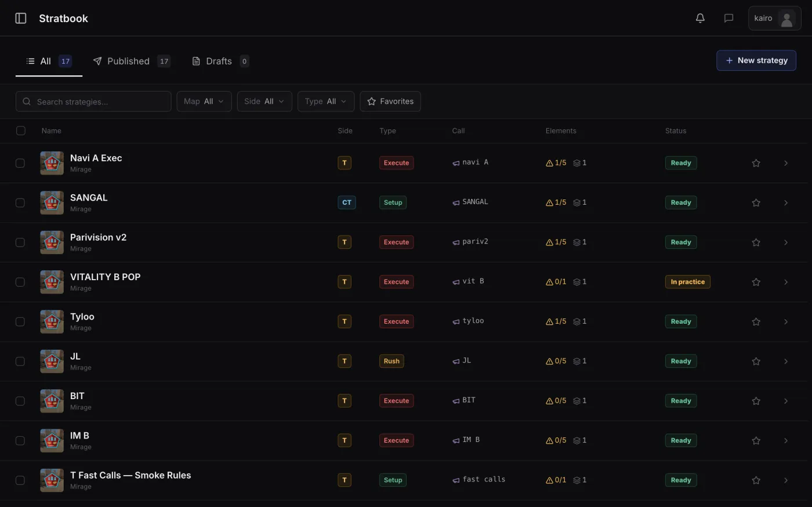Tick the Parivision v2 checkbox
This screenshot has width=812, height=507.
tap(20, 242)
